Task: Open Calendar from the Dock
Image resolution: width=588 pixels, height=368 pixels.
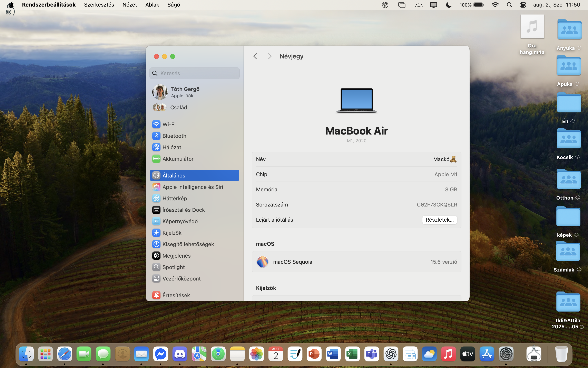Action: 276,354
